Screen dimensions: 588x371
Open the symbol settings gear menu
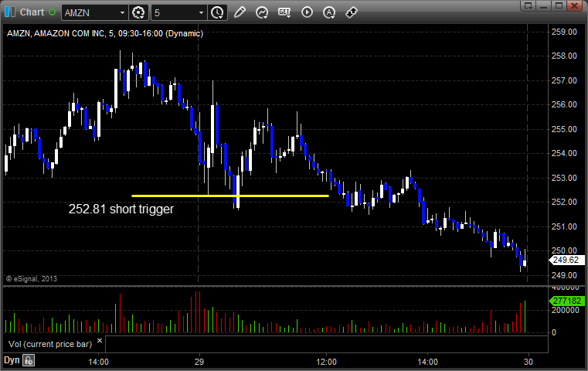click(x=138, y=13)
